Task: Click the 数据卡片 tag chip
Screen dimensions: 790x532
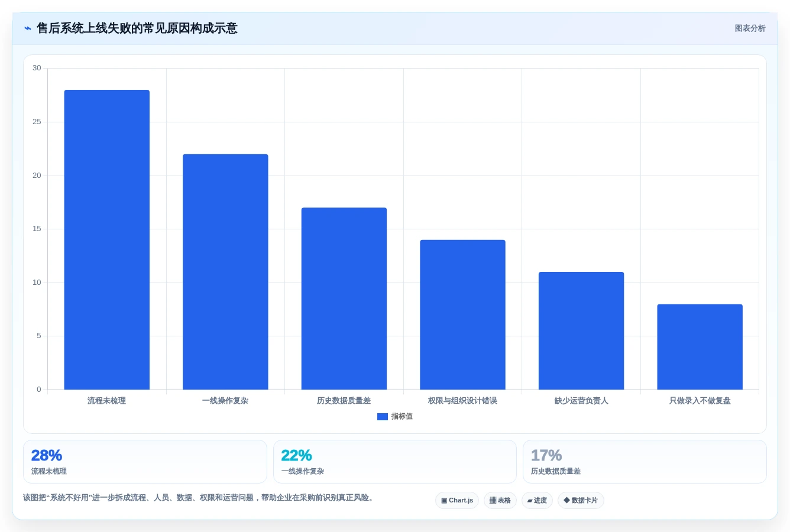Action: point(581,501)
